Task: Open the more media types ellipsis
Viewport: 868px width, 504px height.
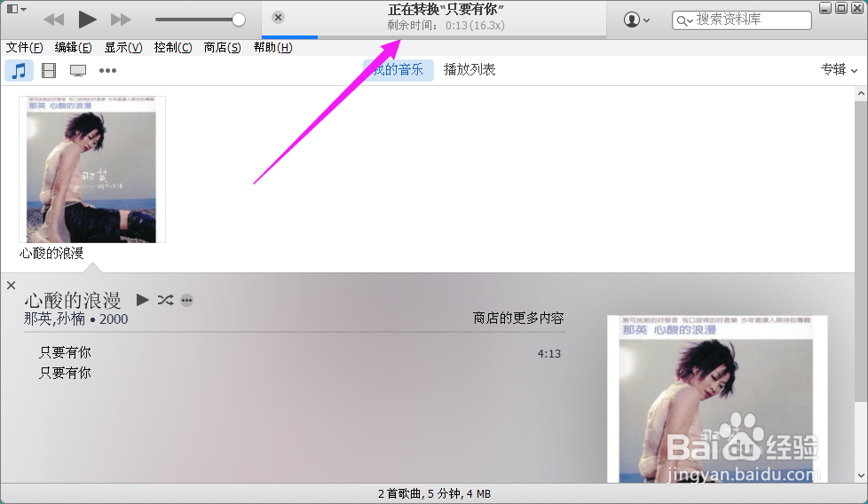Action: pos(107,71)
